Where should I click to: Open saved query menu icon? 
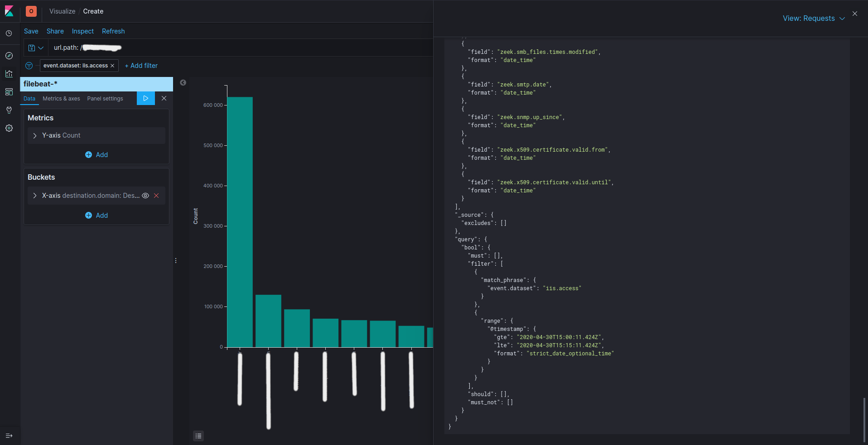pos(36,48)
